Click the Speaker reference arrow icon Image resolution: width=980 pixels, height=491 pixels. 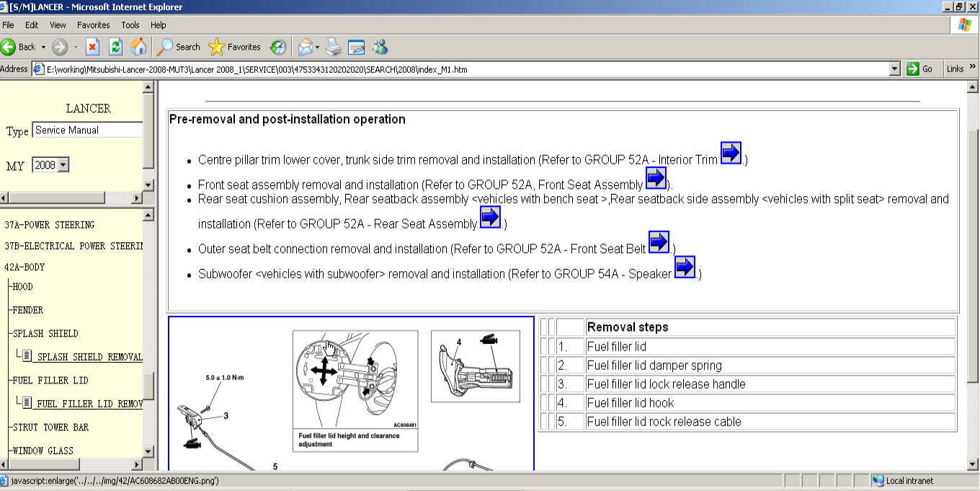(x=685, y=267)
